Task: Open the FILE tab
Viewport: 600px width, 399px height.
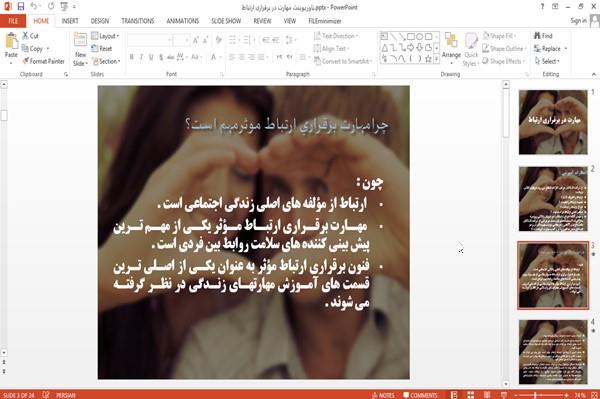Action: tap(13, 21)
